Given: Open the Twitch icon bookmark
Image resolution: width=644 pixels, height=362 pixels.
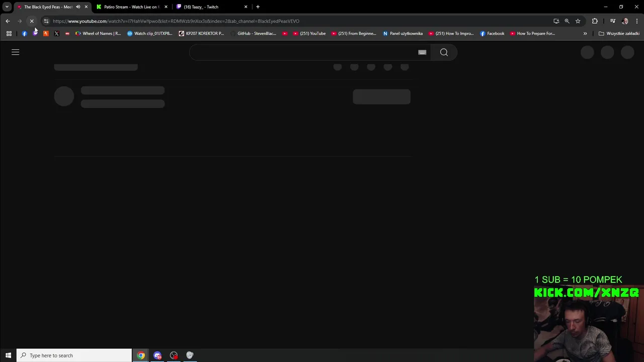Looking at the screenshot, I should coord(35,34).
